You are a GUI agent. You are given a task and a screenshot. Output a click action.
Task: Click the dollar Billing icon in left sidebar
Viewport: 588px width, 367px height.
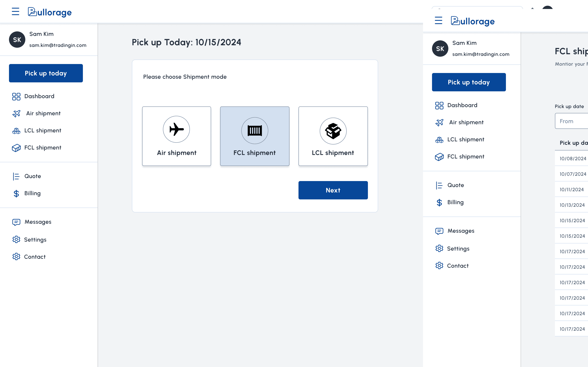click(16, 193)
